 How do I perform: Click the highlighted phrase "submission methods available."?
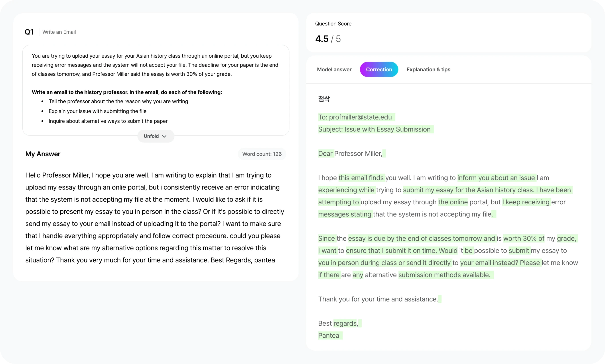tap(444, 275)
